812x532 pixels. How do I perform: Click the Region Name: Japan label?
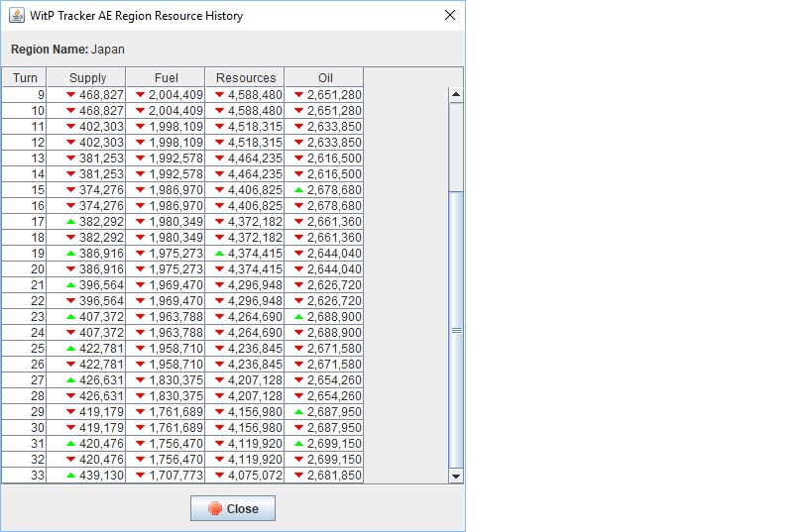tap(67, 50)
